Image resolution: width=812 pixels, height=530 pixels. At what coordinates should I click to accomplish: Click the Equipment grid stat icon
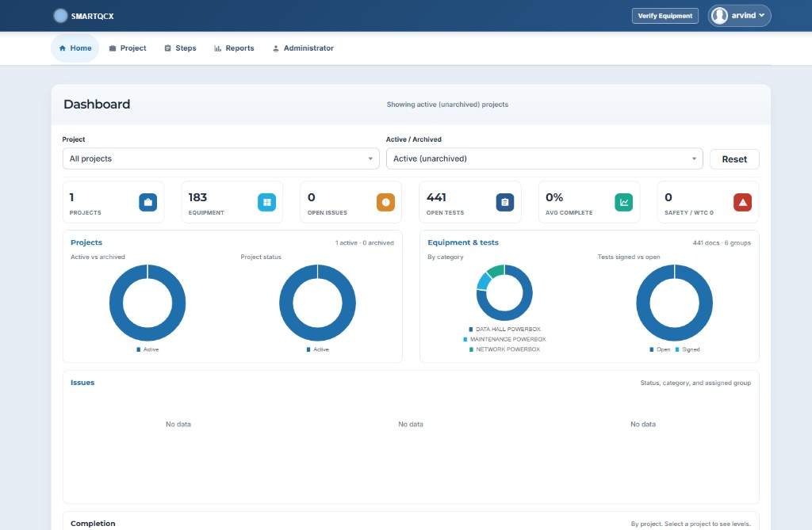(266, 202)
